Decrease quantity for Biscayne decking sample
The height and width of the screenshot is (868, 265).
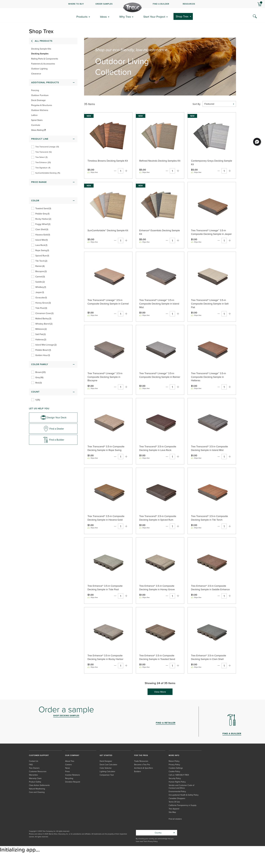115,387
